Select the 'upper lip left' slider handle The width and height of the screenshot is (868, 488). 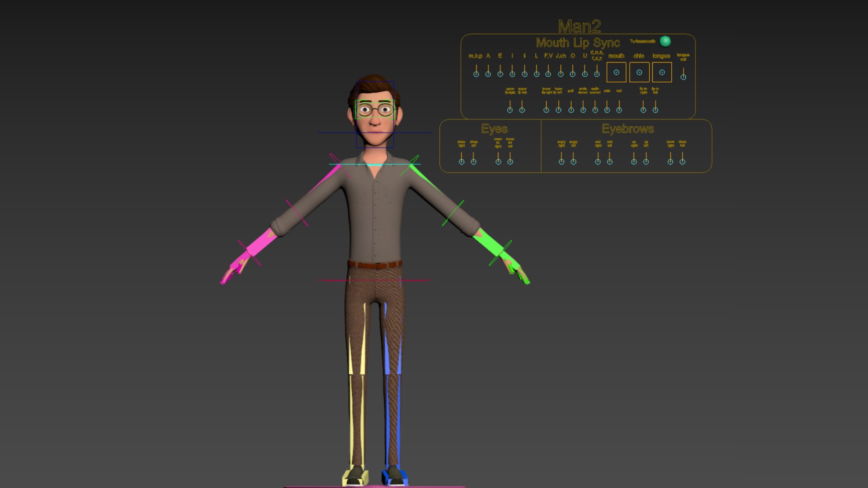[522, 110]
